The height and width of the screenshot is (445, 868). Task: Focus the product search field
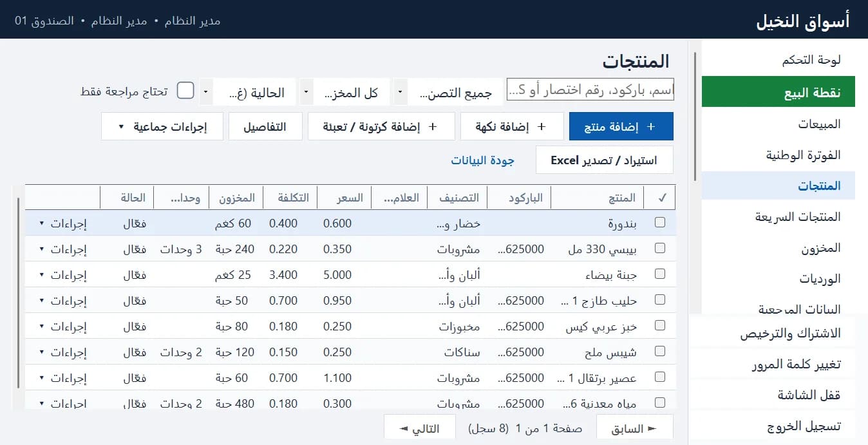pos(590,90)
